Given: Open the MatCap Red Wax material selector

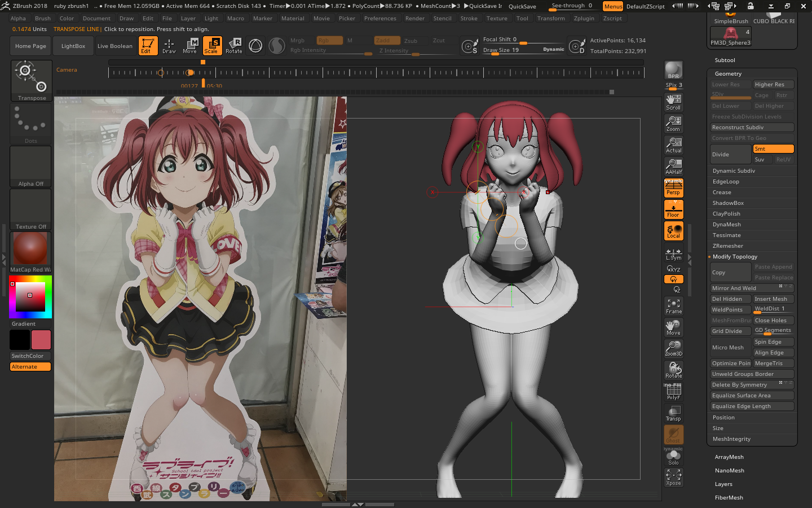Looking at the screenshot, I should pos(31,252).
